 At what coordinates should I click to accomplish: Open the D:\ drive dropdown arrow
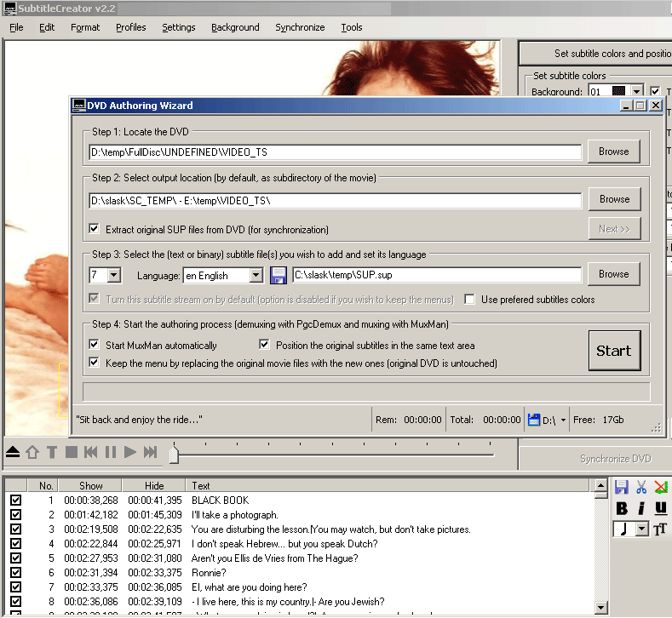point(563,421)
